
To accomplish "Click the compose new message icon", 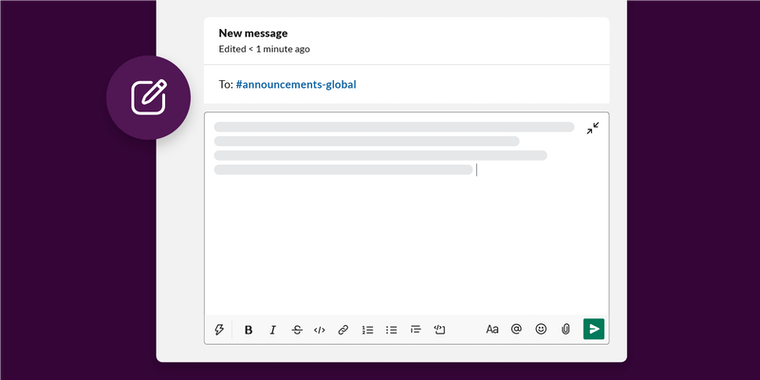I will point(148,97).
